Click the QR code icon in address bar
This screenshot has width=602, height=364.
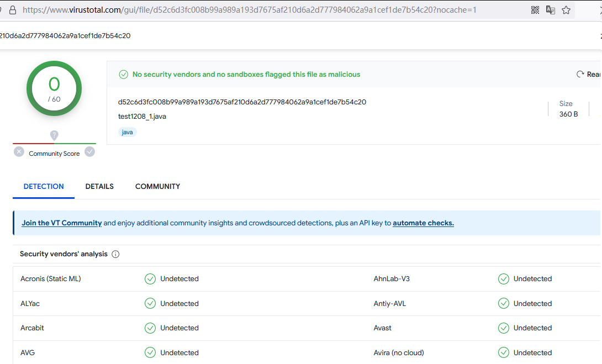tap(535, 10)
